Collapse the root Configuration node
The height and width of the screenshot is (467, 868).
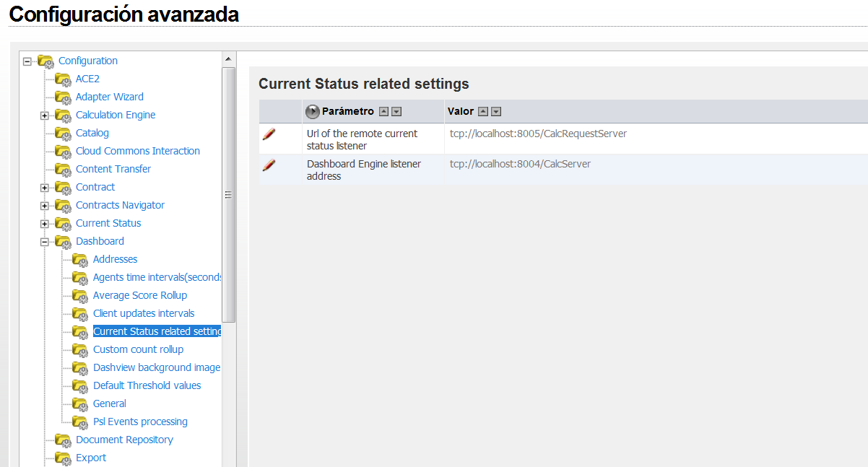click(27, 61)
